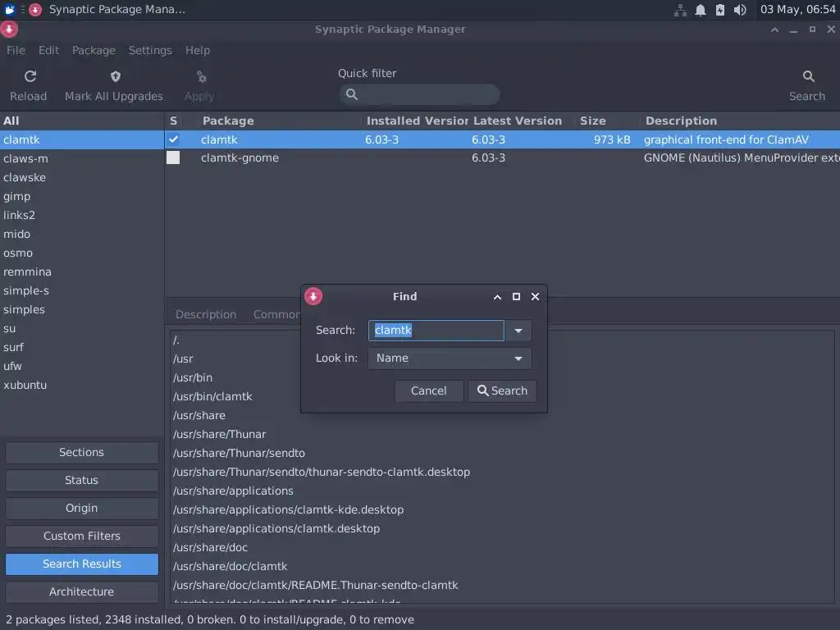
Task: Select links2 in search history list
Action: pos(82,216)
